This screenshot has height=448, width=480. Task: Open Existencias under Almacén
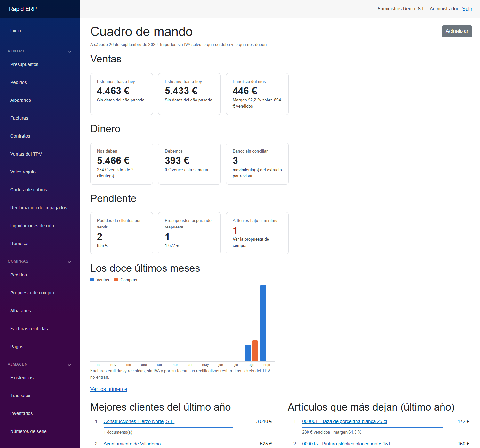tap(22, 378)
